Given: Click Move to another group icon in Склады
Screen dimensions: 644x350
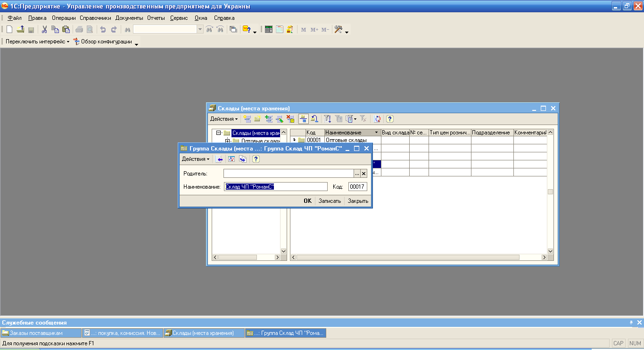Looking at the screenshot, I should pyautogui.click(x=314, y=119).
